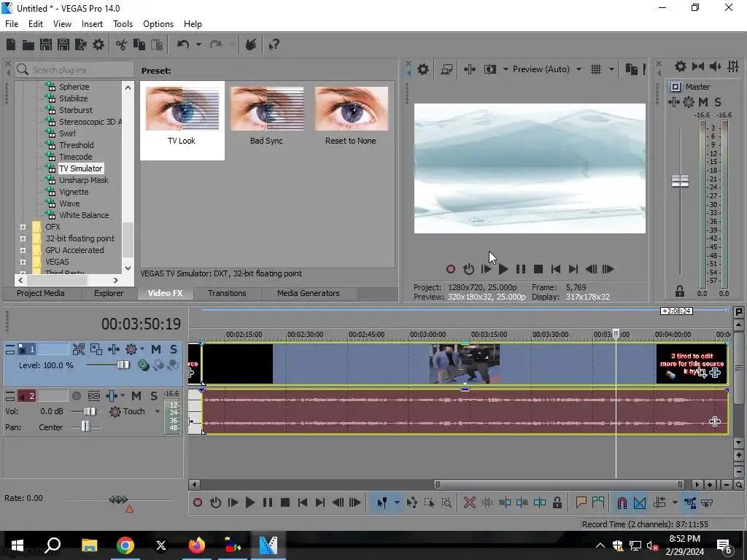Open Track FX on video track 1
747x560 pixels.
[x=113, y=349]
